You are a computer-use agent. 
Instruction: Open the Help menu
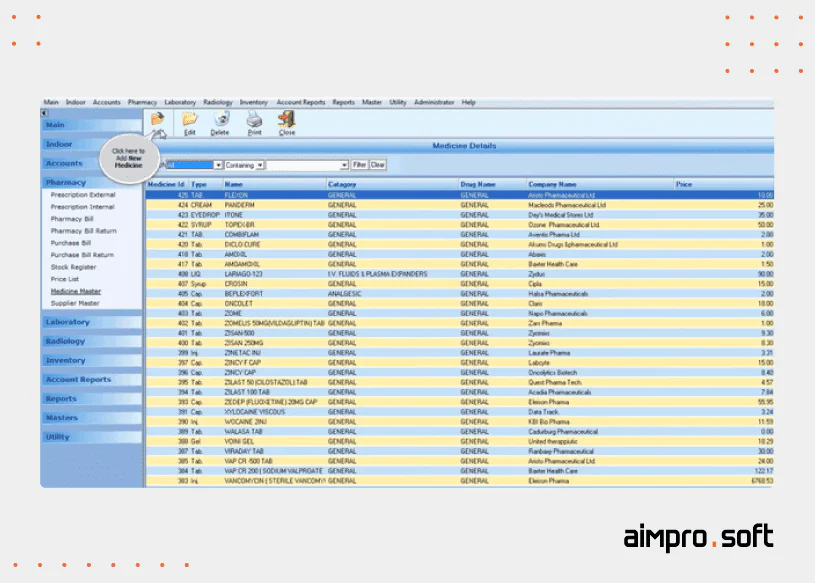(468, 102)
